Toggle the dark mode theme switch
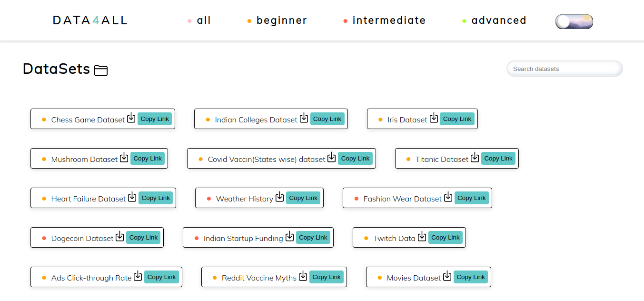The width and height of the screenshot is (644, 301). point(574,21)
